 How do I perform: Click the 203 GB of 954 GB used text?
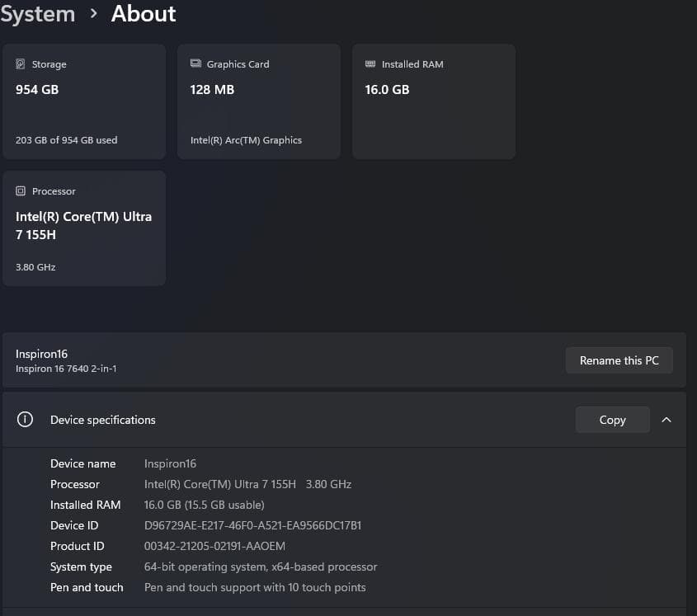(x=66, y=140)
